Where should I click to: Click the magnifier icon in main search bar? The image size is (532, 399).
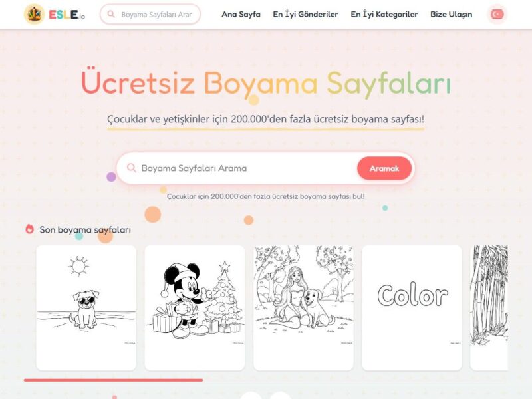tap(131, 168)
